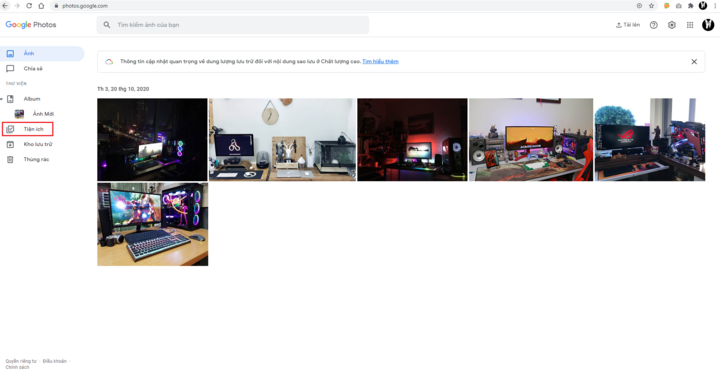Image resolution: width=720 pixels, height=373 pixels.
Task: Click the Ảnh photo icon in sidebar
Action: (x=10, y=54)
